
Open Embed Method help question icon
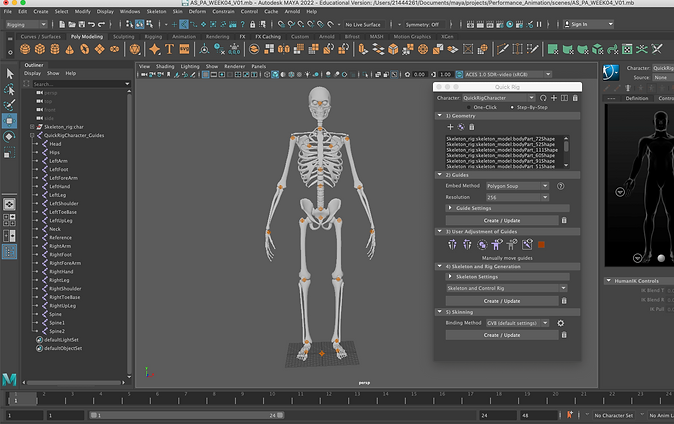[561, 186]
